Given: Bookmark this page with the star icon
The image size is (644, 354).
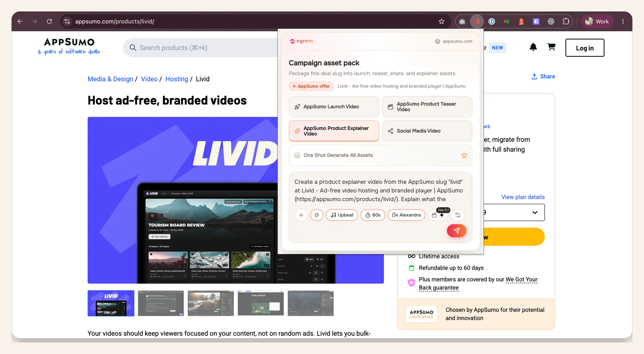Looking at the screenshot, I should click(441, 21).
